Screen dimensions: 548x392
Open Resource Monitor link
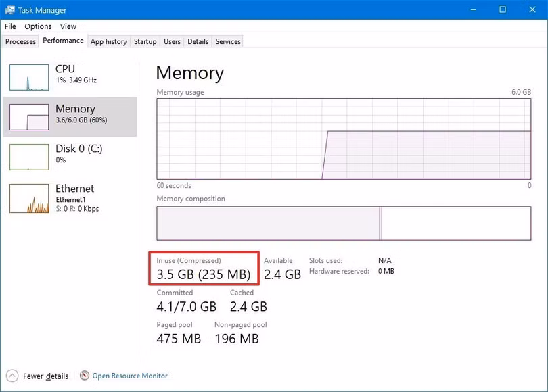[x=130, y=376]
